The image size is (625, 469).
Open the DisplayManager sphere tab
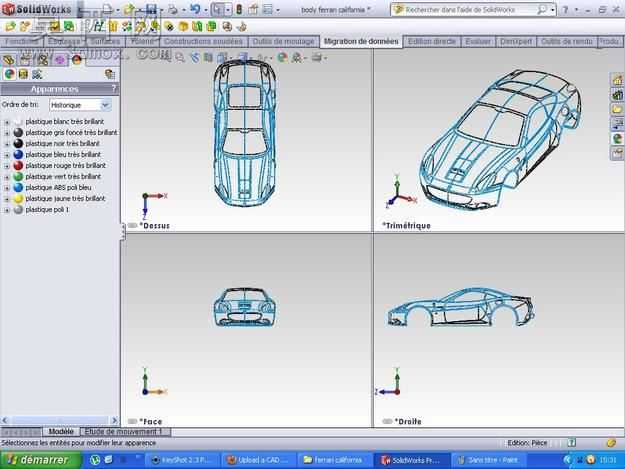click(77, 60)
